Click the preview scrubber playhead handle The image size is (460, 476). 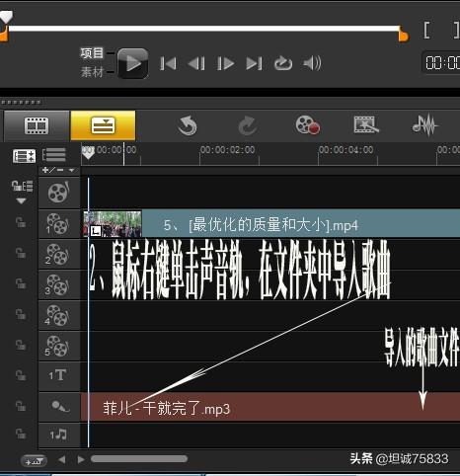pos(6,17)
